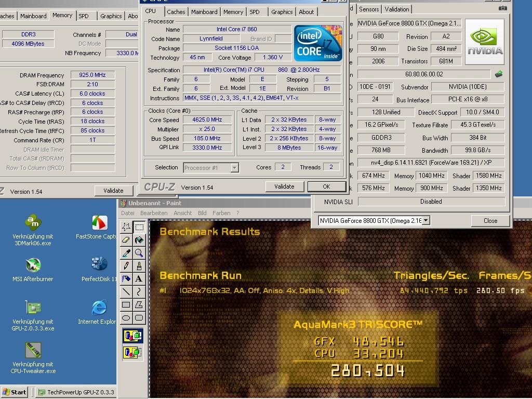Viewport: 532px width, 399px height.
Task: Open GPU-Z.0.3.3.exe desktop shortcut
Action: point(33,315)
